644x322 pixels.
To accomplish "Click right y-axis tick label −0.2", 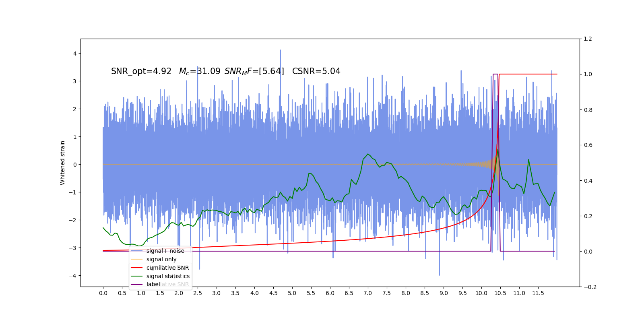I will pyautogui.click(x=590, y=287).
